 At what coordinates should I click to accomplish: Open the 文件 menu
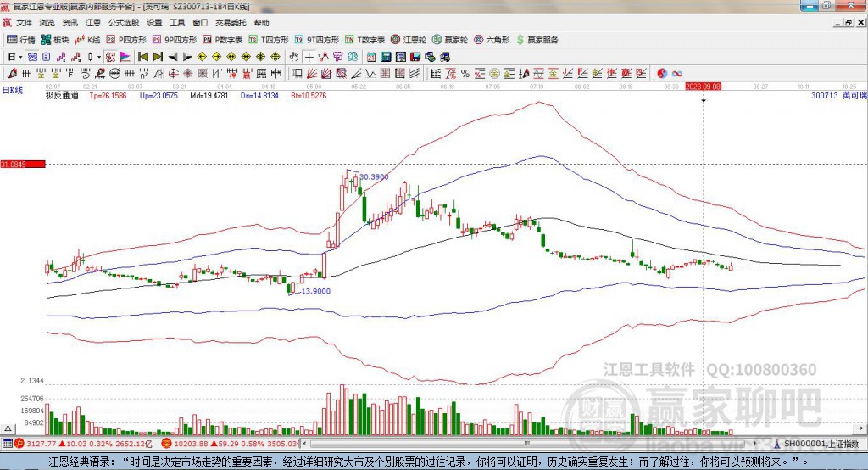[x=25, y=23]
